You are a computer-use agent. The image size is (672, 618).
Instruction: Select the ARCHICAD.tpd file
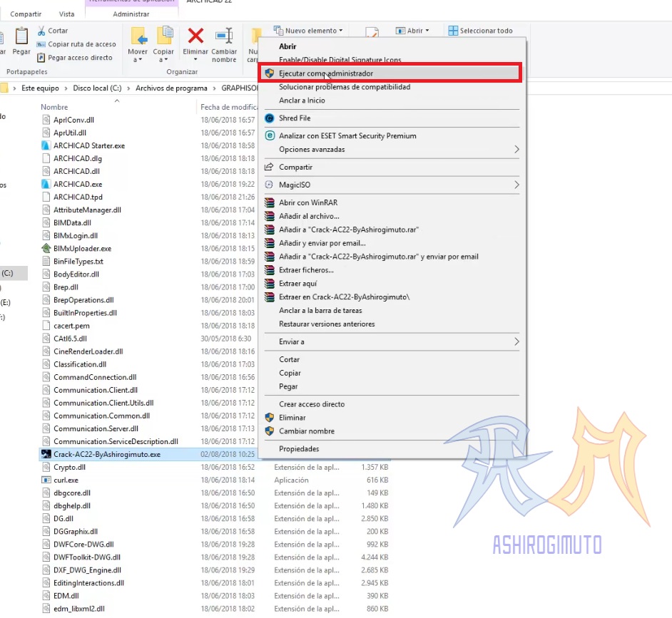pyautogui.click(x=78, y=197)
